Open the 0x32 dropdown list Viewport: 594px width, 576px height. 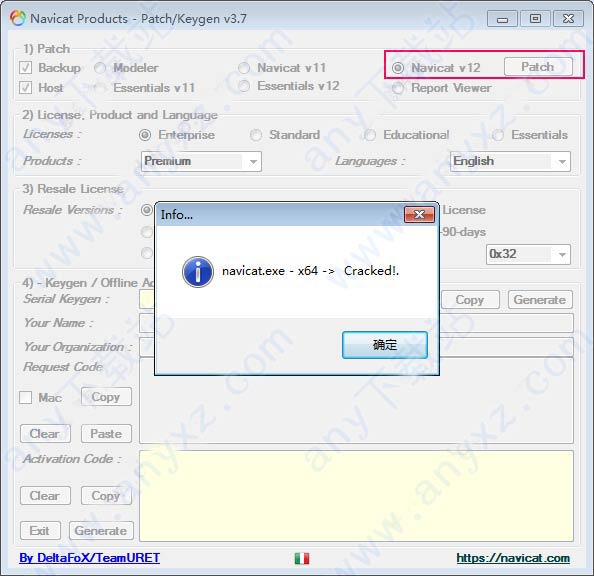coord(528,254)
